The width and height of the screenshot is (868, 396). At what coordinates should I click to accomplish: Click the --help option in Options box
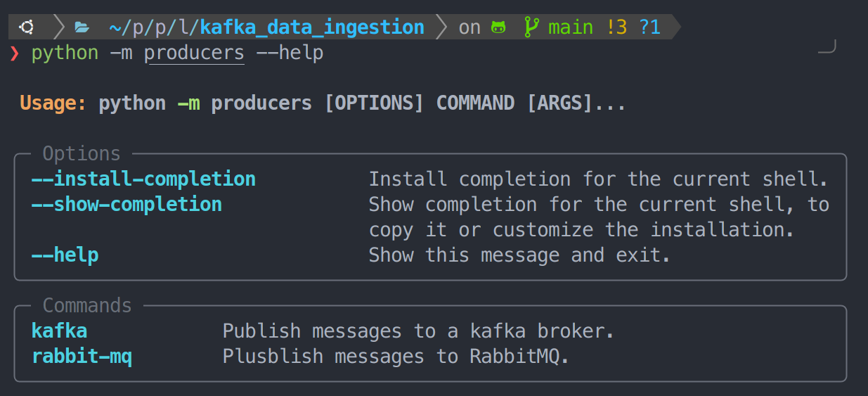pyautogui.click(x=65, y=255)
